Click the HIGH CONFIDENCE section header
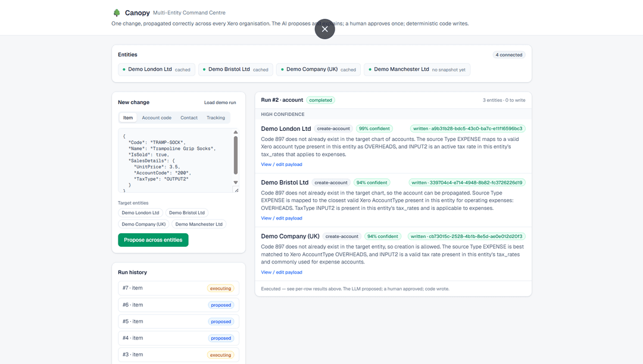Viewport: 643px width, 364px height. click(x=283, y=115)
